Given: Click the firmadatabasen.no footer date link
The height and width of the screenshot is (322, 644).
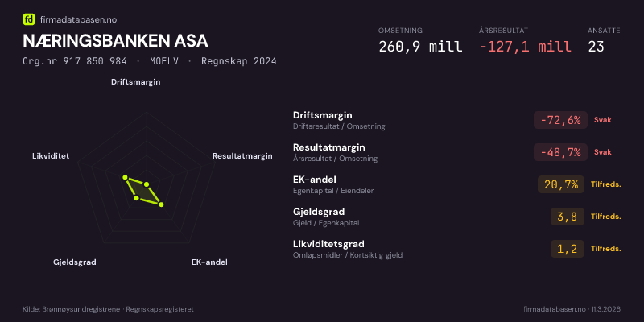Looking at the screenshot, I should coord(572,309).
